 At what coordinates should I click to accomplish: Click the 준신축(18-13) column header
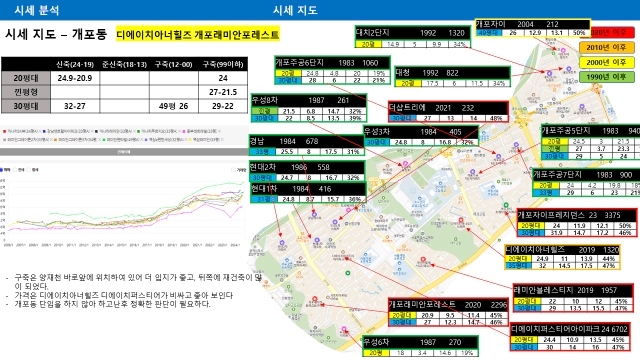124,64
